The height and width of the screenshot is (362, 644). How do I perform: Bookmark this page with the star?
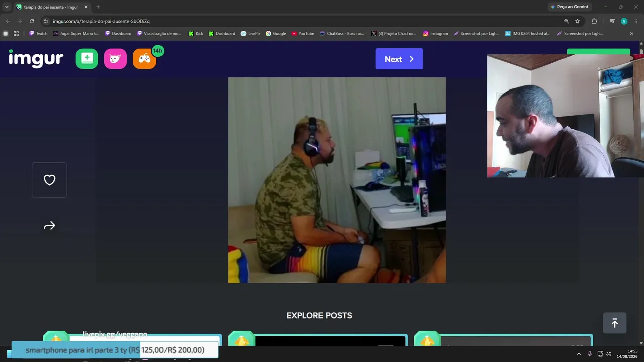point(577,21)
